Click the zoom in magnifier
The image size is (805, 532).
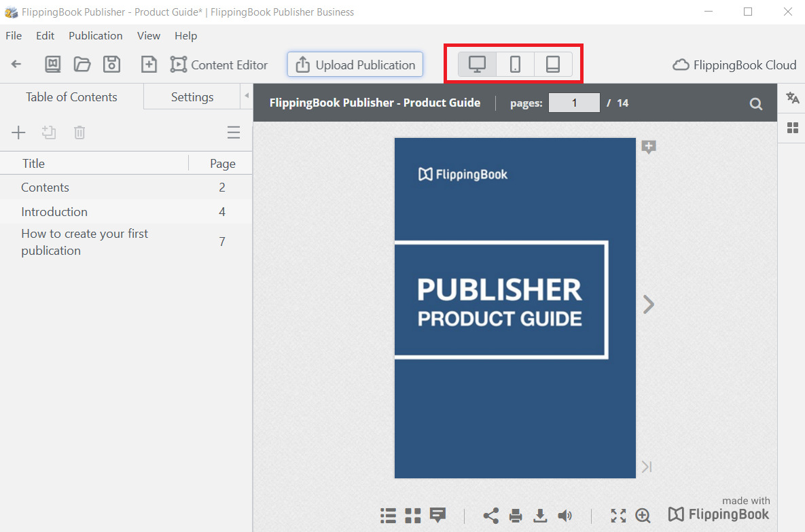(x=643, y=516)
